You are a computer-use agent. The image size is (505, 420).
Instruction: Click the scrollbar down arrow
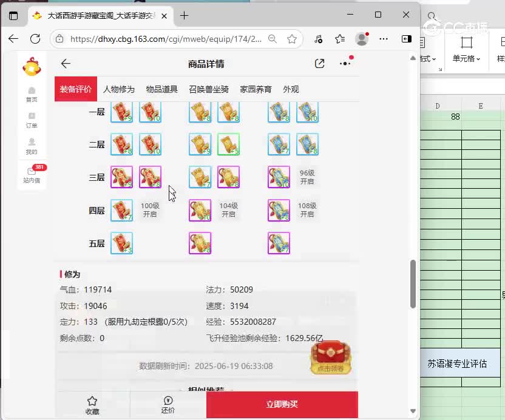click(413, 411)
